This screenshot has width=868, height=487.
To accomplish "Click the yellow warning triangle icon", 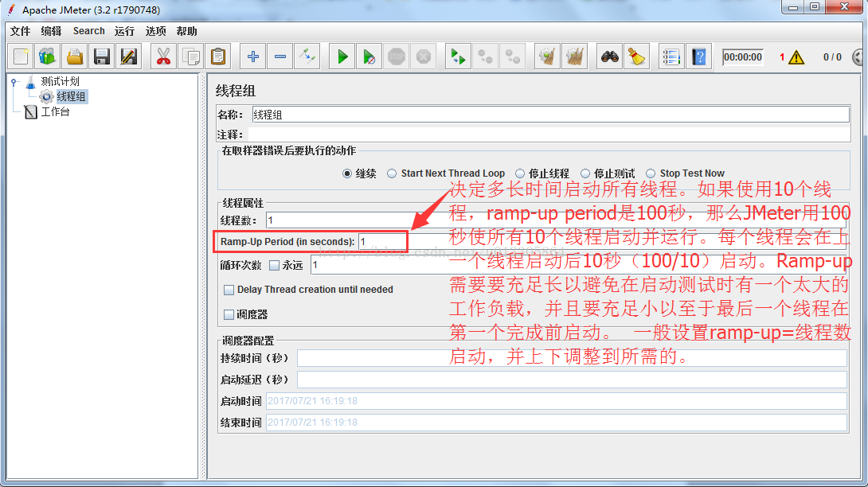I will click(x=796, y=57).
